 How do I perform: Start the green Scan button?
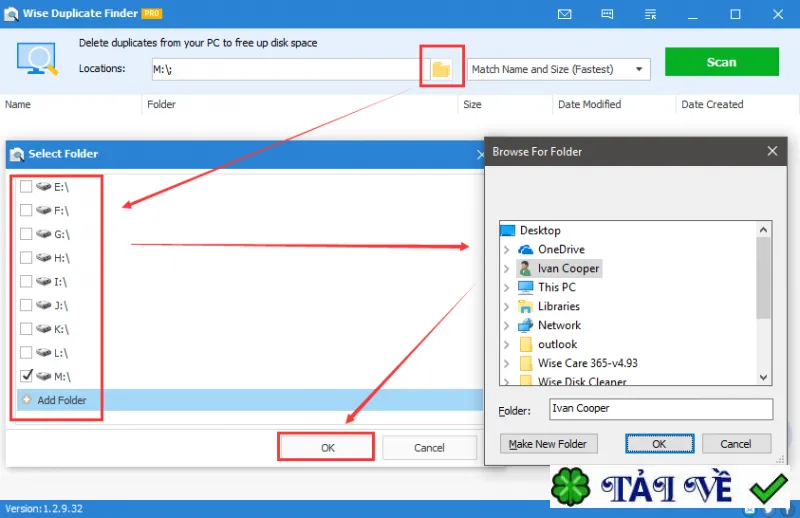coord(721,62)
